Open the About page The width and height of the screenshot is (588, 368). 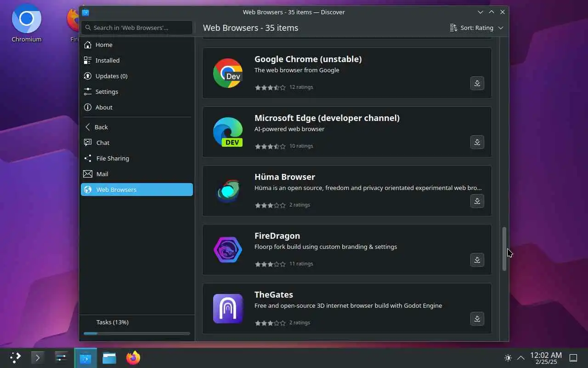coord(137,107)
